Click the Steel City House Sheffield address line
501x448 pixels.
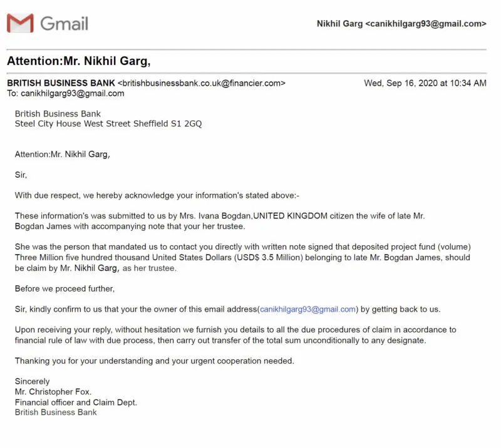tap(108, 124)
